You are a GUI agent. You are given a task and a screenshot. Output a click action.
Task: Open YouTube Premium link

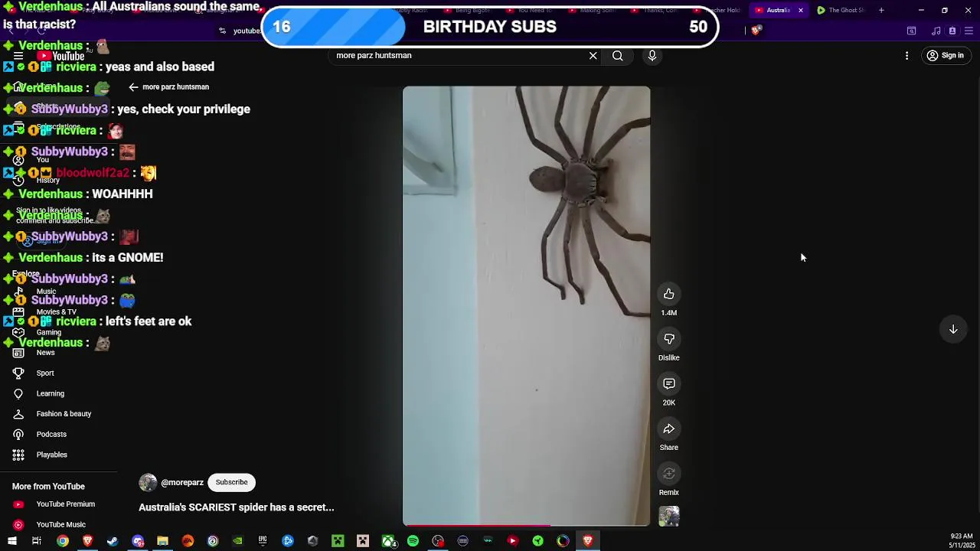click(66, 504)
